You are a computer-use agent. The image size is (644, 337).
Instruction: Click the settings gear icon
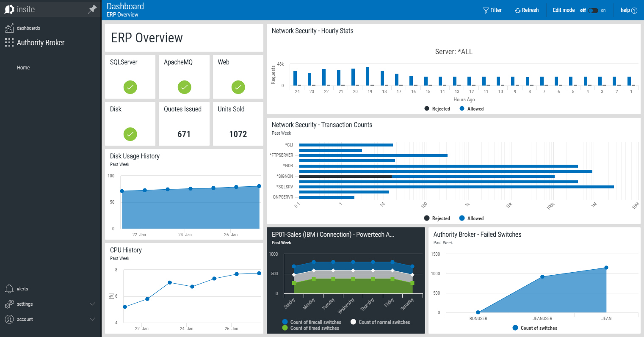pyautogui.click(x=9, y=304)
